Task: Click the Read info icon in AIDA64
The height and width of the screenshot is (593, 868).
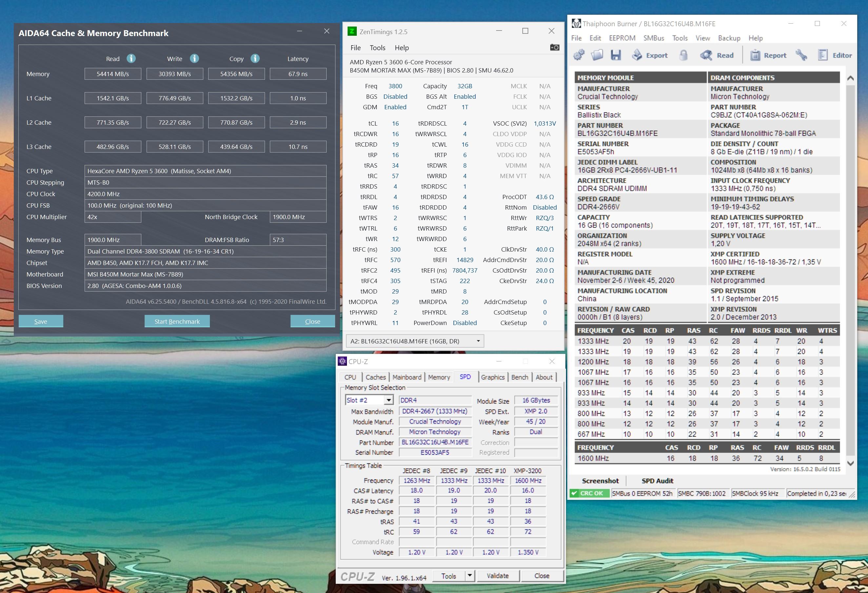Action: [x=131, y=59]
